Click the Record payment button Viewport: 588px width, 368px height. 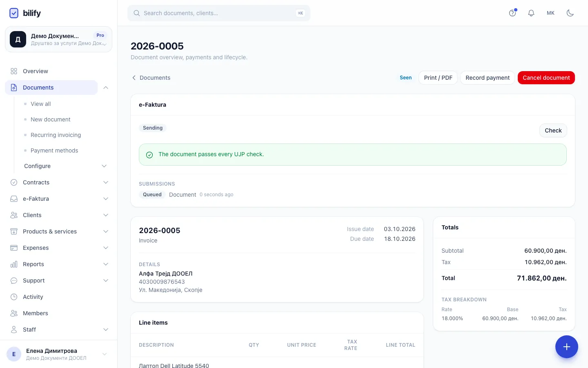click(488, 78)
